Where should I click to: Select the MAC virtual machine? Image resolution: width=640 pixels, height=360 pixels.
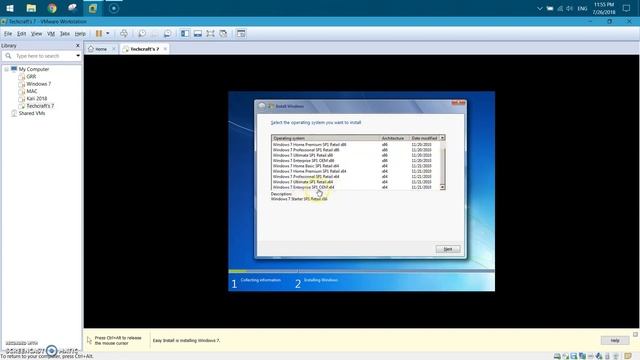coord(31,91)
